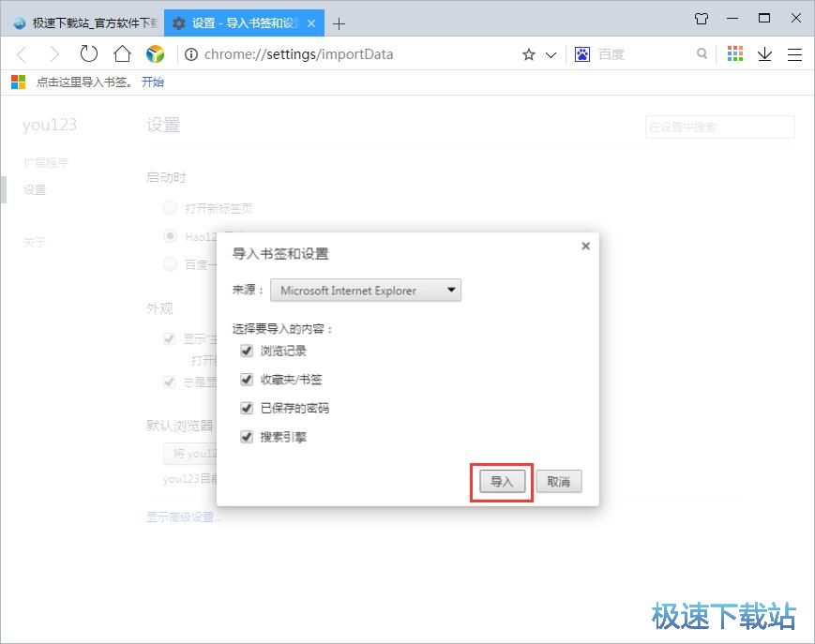Click the 导入 button

(502, 482)
